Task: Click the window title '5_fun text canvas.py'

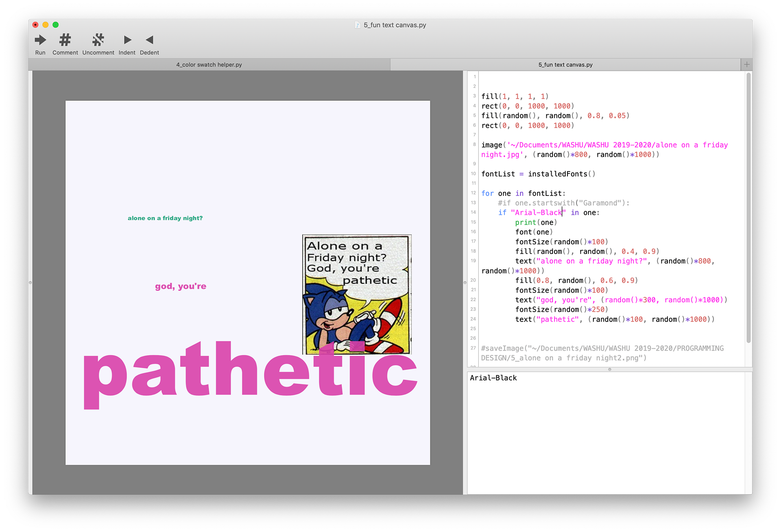Action: (395, 25)
